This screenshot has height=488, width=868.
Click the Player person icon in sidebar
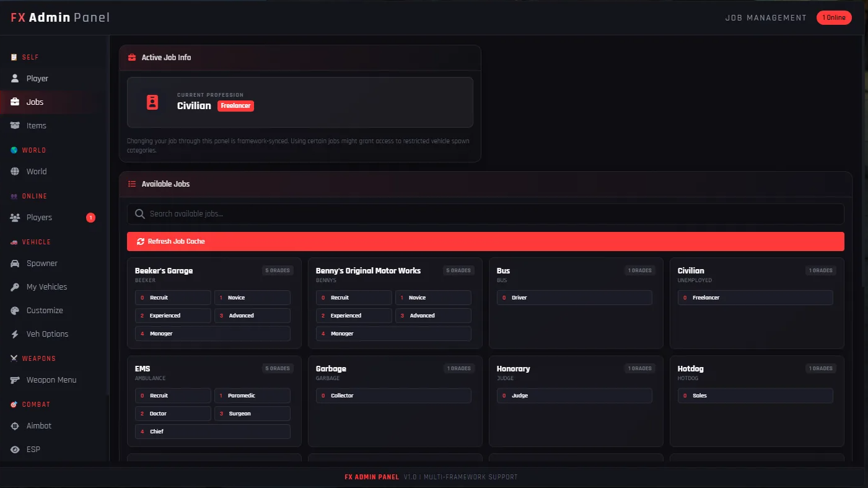point(15,79)
